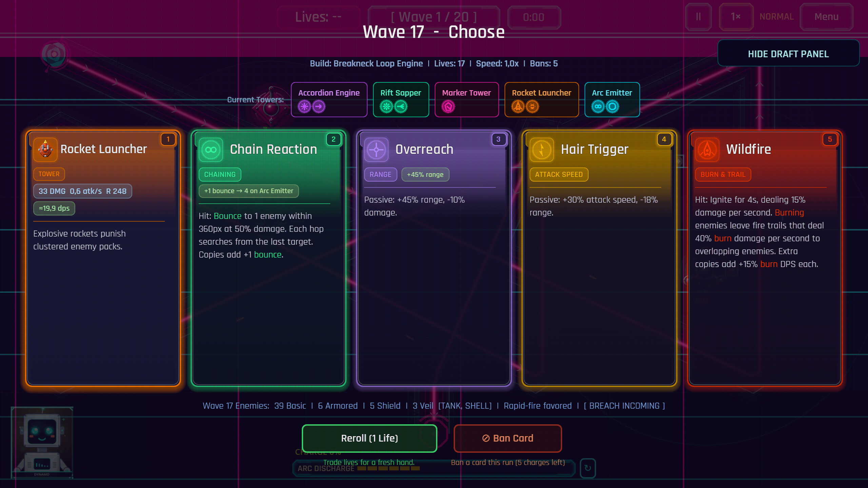The width and height of the screenshot is (868, 488).
Task: Click Accordion Engine's arrow upgrade icon
Action: pos(318,107)
